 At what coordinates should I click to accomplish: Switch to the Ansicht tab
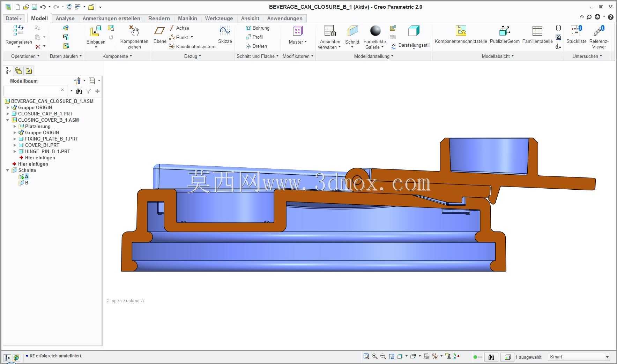pyautogui.click(x=250, y=18)
